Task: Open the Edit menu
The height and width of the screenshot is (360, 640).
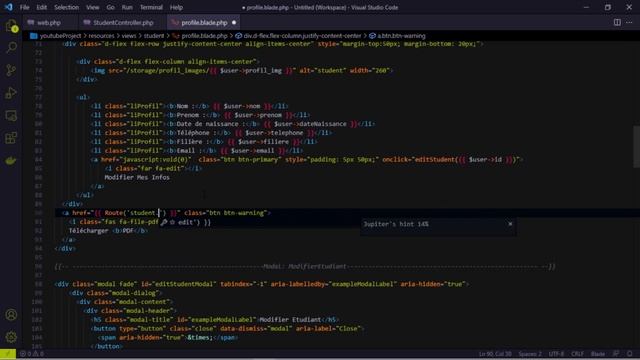Action: click(42, 7)
